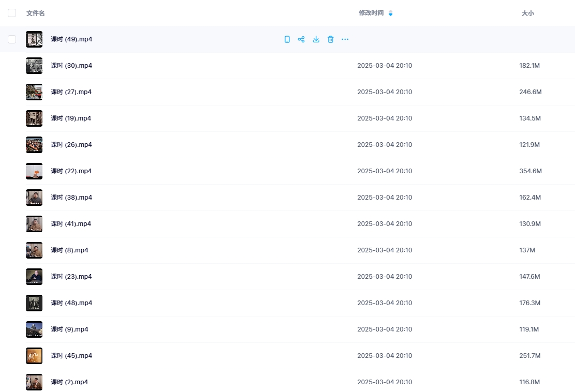Click the thumbnail of 课时 (45).mp4
The width and height of the screenshot is (575, 392).
point(34,356)
